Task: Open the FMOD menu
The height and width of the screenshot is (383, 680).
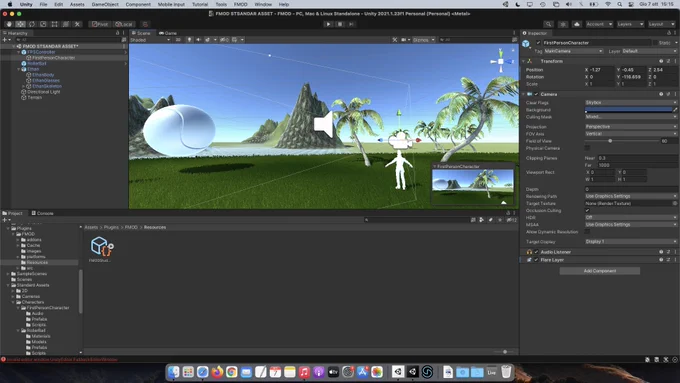Action: [241, 4]
